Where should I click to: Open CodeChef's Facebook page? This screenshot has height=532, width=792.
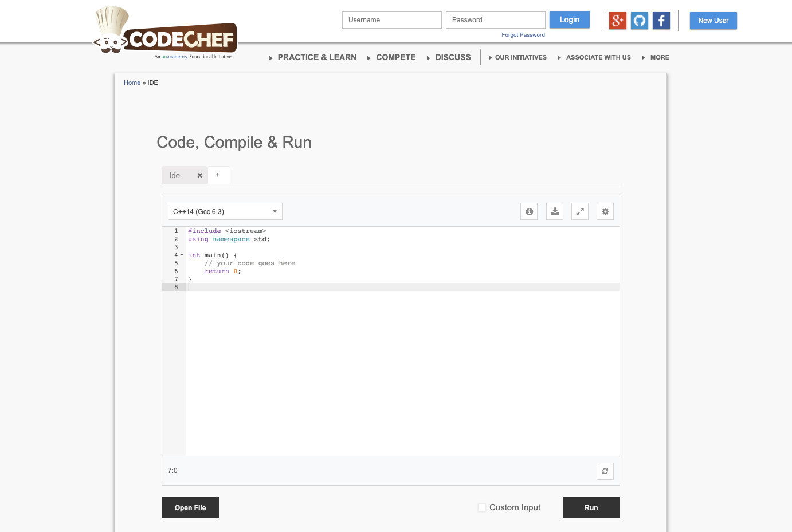(x=661, y=21)
